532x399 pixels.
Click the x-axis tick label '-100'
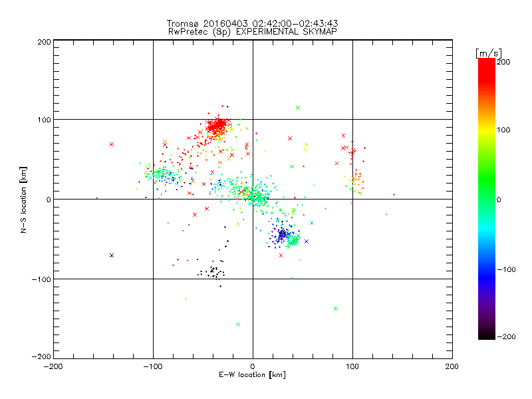(153, 367)
